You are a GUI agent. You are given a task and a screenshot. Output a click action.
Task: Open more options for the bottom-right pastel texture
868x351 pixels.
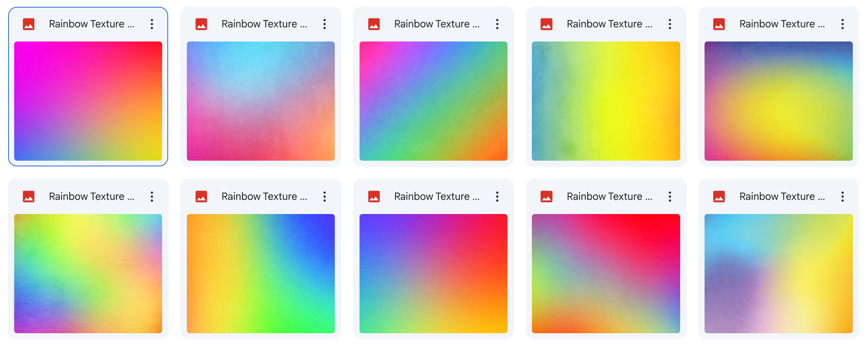(x=843, y=196)
